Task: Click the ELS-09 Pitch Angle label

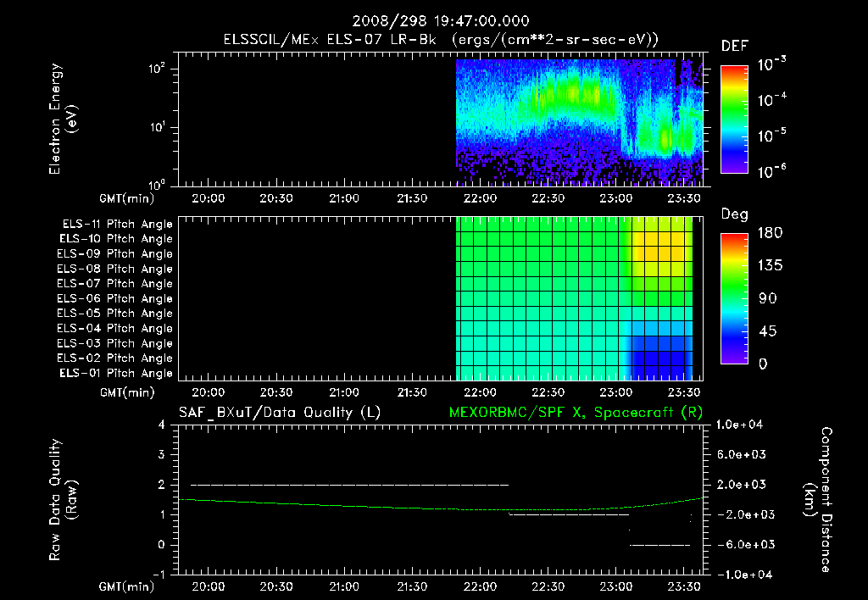Action: tap(115, 254)
